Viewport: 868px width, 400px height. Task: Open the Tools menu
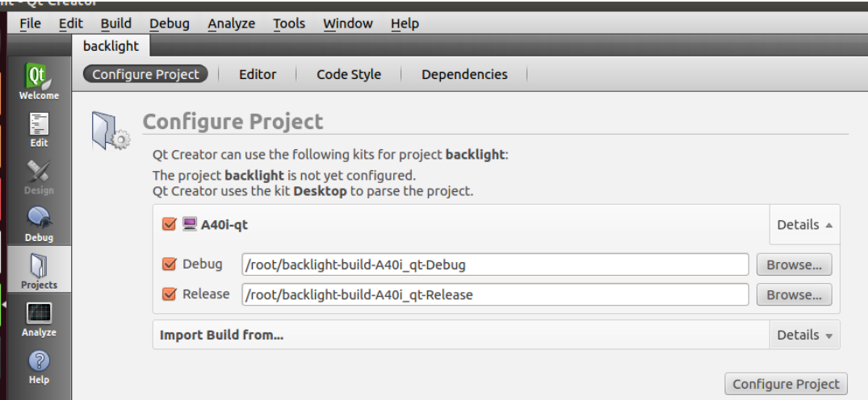click(x=289, y=23)
